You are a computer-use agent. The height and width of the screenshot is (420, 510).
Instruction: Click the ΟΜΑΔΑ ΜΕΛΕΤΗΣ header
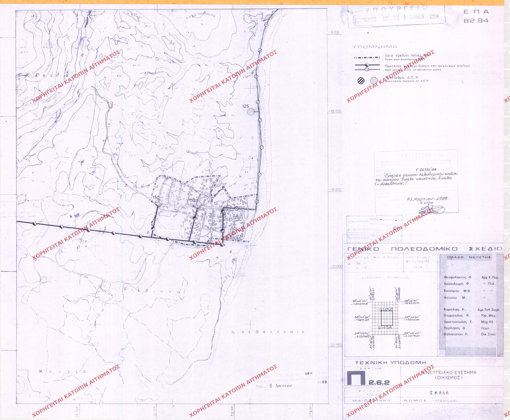click(469, 257)
